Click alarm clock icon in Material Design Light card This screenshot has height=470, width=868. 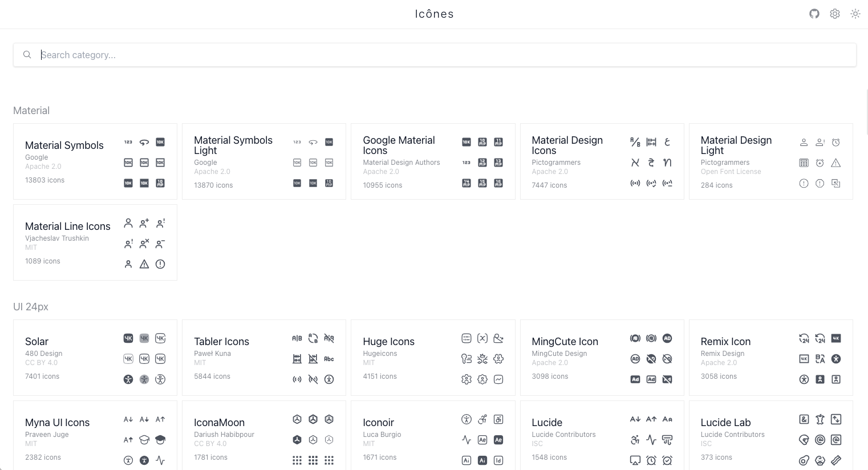click(x=835, y=142)
